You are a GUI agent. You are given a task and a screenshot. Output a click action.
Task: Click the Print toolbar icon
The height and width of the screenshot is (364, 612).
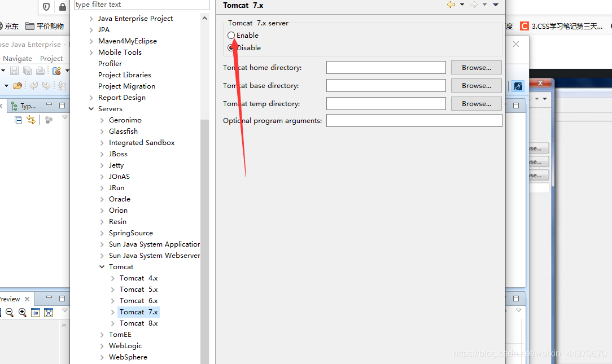point(40,71)
